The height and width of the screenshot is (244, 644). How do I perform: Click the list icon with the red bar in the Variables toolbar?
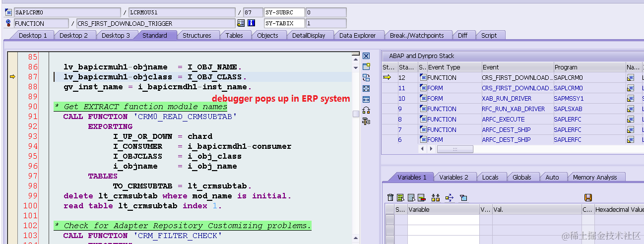tap(422, 197)
